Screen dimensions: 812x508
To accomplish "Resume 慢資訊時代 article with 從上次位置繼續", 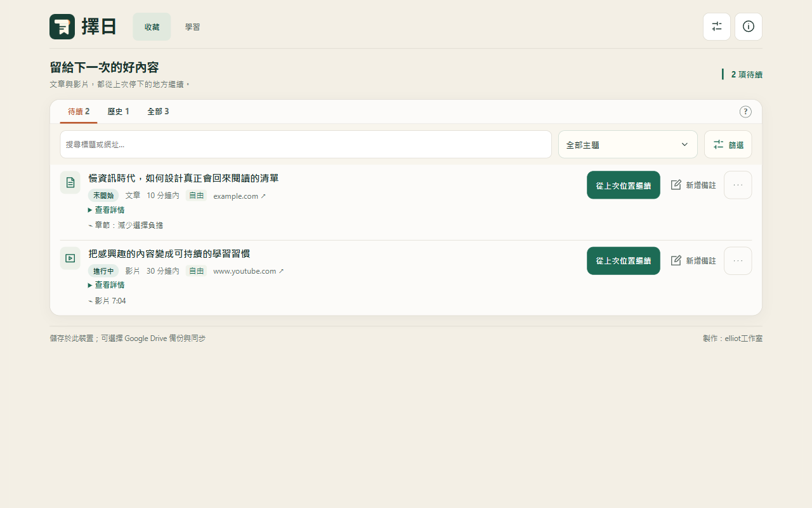I will point(624,185).
